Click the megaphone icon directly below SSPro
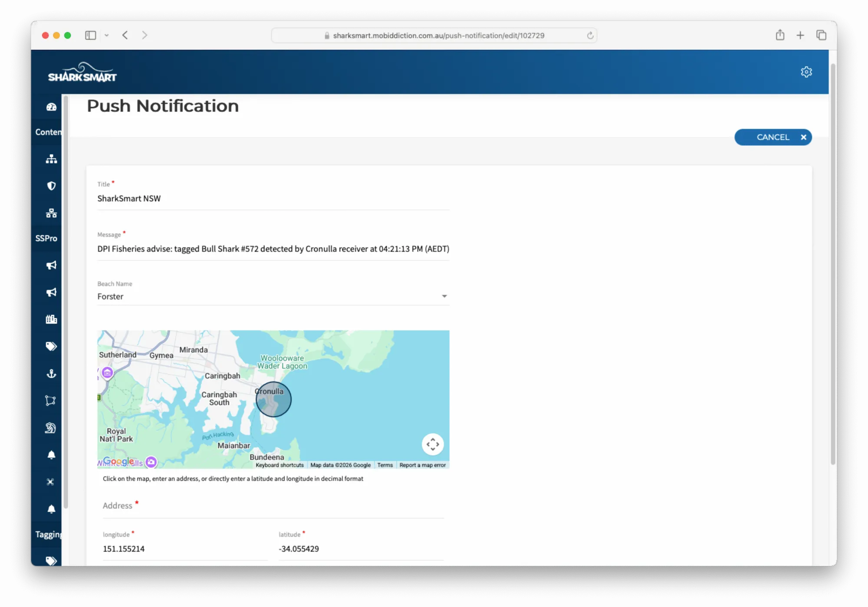868x607 pixels. pyautogui.click(x=51, y=265)
